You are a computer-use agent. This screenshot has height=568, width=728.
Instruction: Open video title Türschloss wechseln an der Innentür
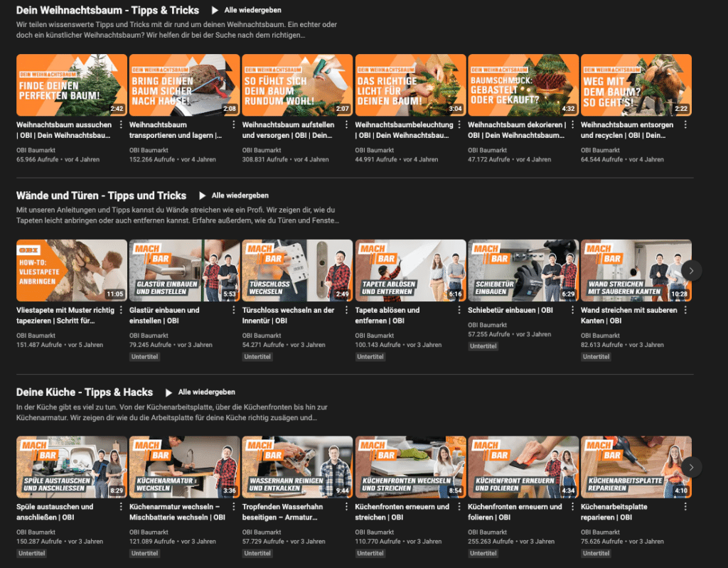tap(289, 316)
